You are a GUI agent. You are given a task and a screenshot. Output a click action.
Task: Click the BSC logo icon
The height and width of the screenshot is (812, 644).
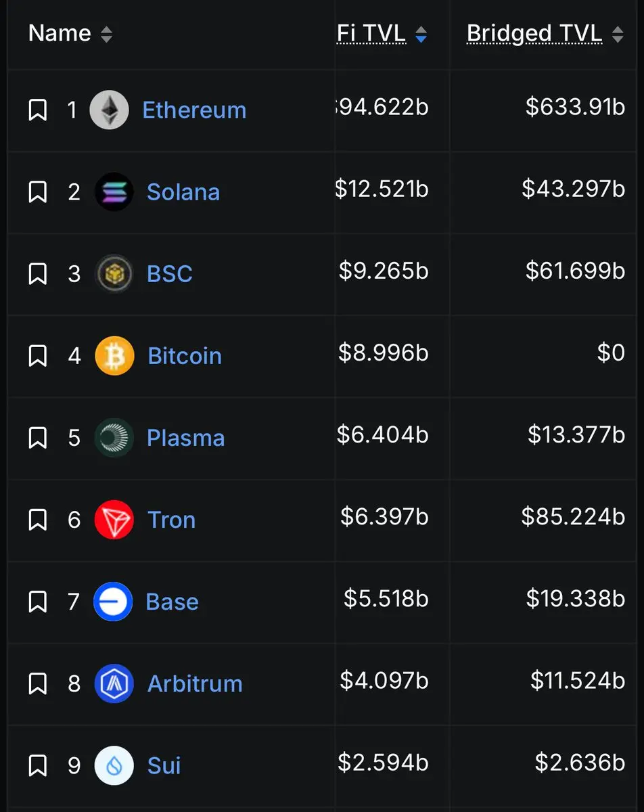click(114, 273)
